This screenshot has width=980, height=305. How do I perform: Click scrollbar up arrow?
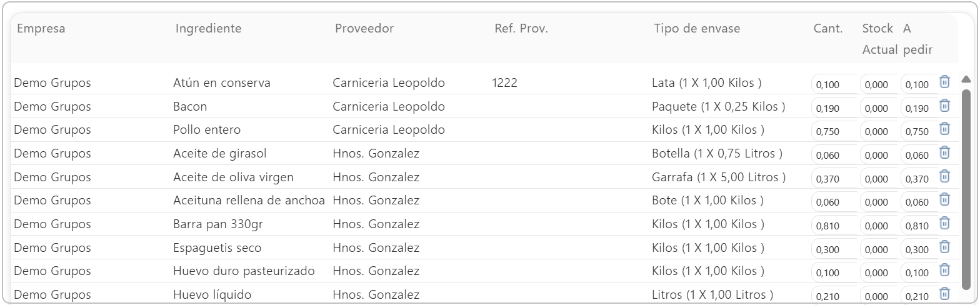click(966, 79)
